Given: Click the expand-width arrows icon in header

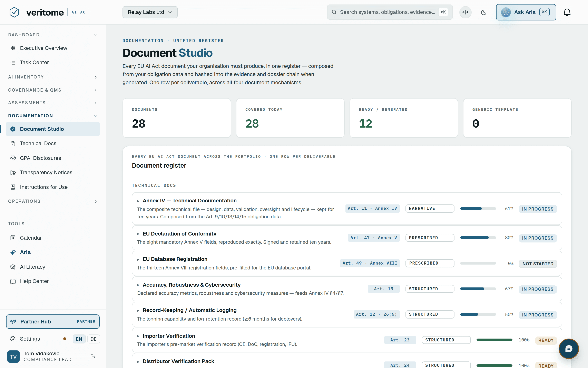Looking at the screenshot, I should [465, 12].
